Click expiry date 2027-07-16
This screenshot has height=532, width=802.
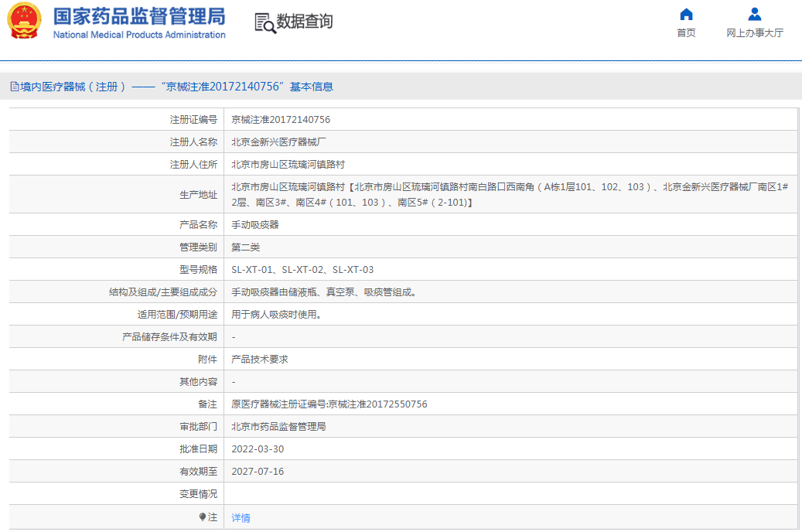point(258,472)
